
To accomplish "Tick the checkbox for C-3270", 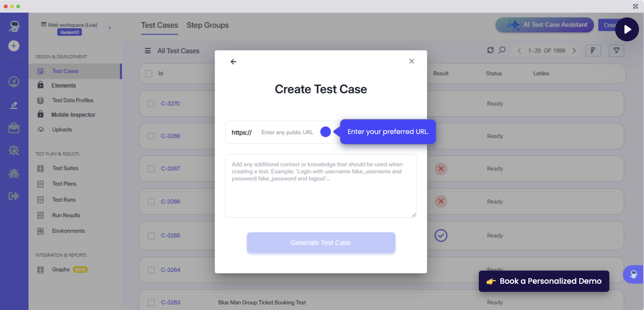I will coord(151,103).
